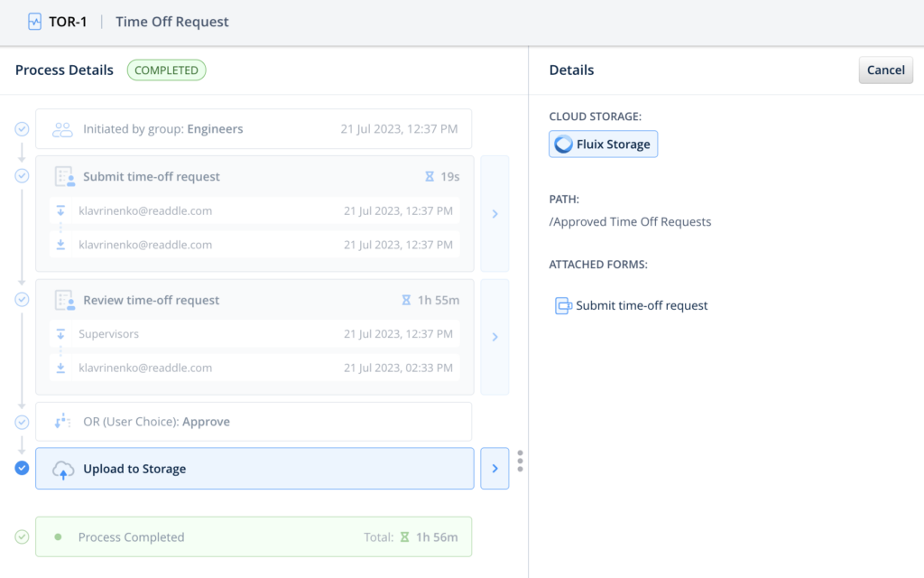Image resolution: width=924 pixels, height=578 pixels.
Task: Click the form icon next to Review time-off request step
Action: pyautogui.click(x=63, y=300)
